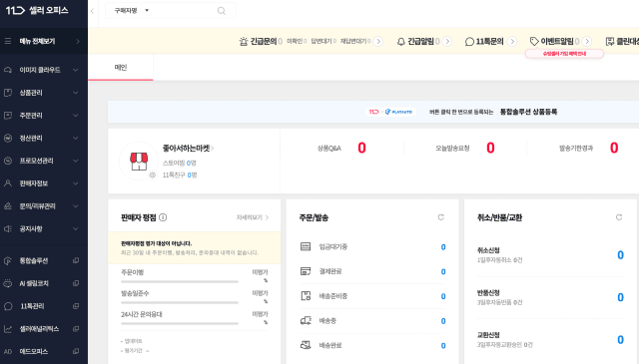Open the 좋아서하는마켓 store name link
639x364 pixels.
(188, 149)
